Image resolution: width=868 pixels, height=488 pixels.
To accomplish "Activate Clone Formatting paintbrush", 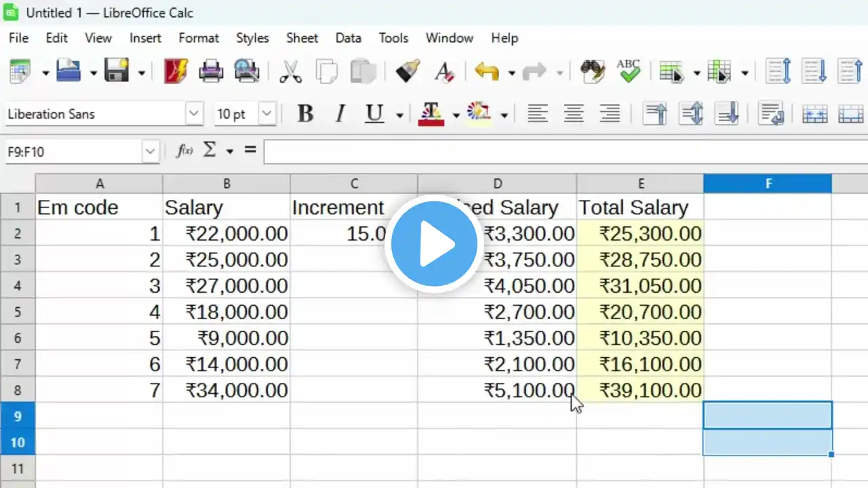I will 408,71.
